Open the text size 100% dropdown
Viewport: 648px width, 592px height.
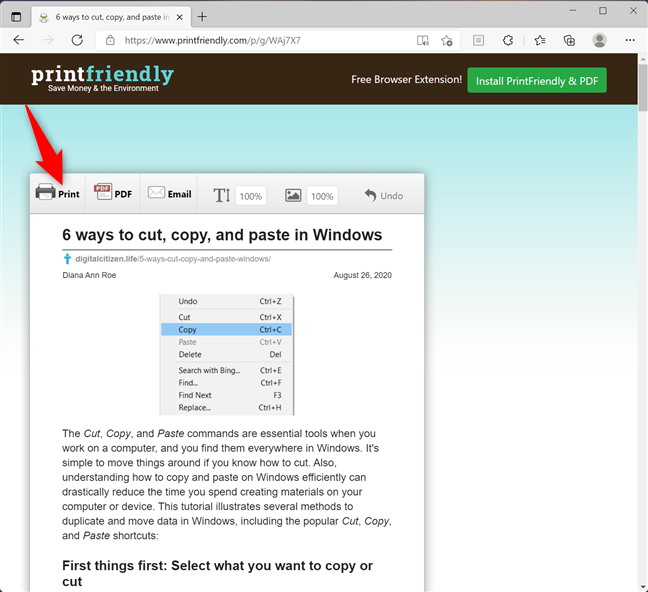(251, 196)
